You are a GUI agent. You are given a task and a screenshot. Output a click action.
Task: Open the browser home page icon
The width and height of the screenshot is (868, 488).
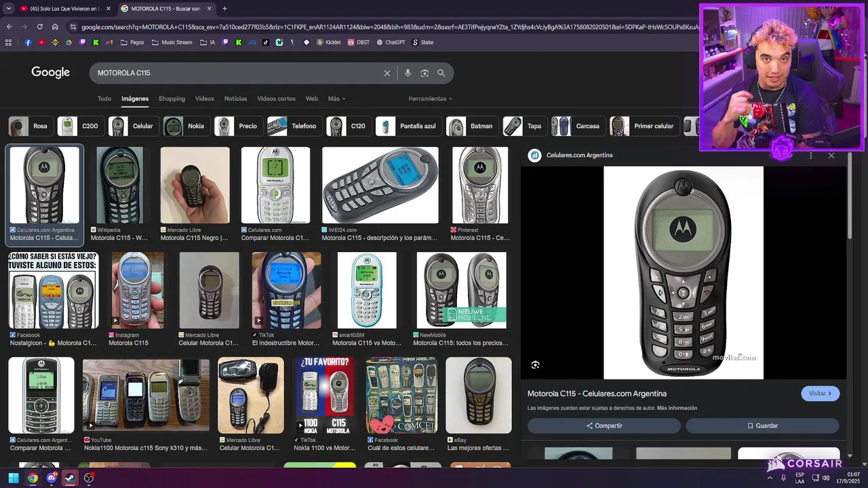[55, 27]
